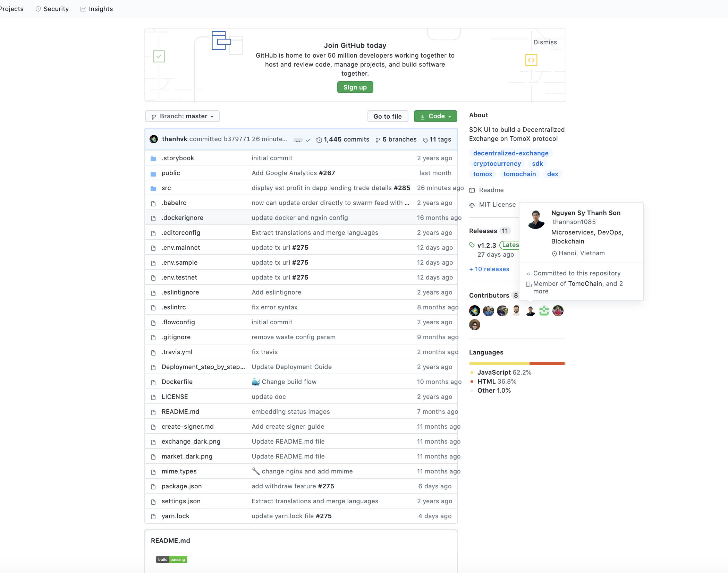This screenshot has height=573, width=728.
Task: Click the file icon beside .gitignore
Action: tap(153, 337)
